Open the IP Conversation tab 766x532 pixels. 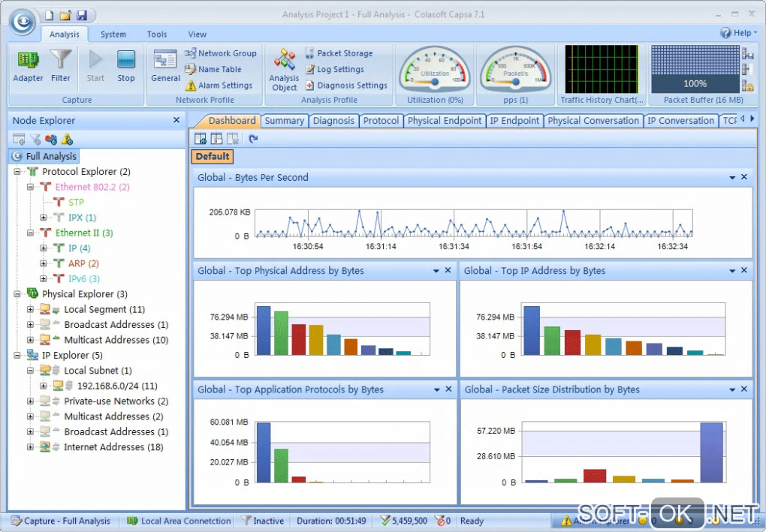(680, 121)
